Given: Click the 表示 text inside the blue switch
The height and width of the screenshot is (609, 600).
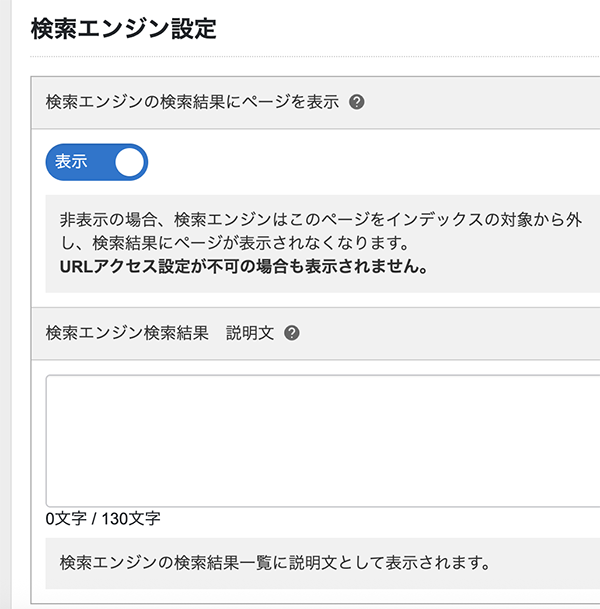Looking at the screenshot, I should tap(71, 162).
